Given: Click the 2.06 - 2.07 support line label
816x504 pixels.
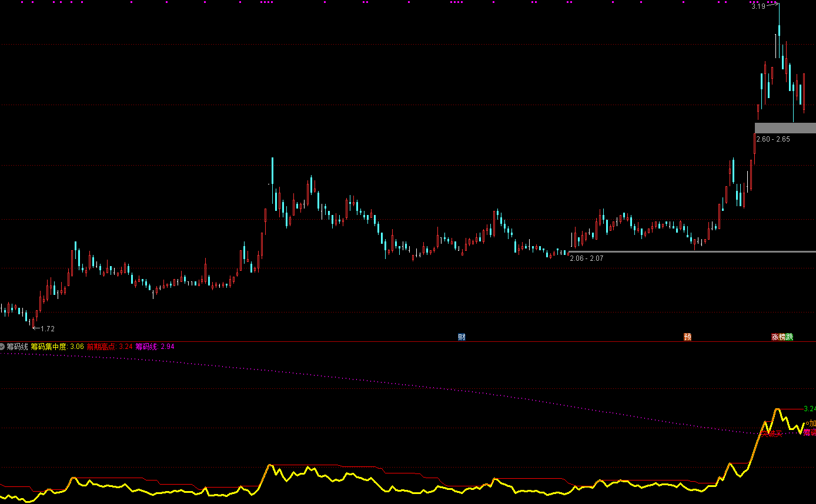Looking at the screenshot, I should [586, 258].
